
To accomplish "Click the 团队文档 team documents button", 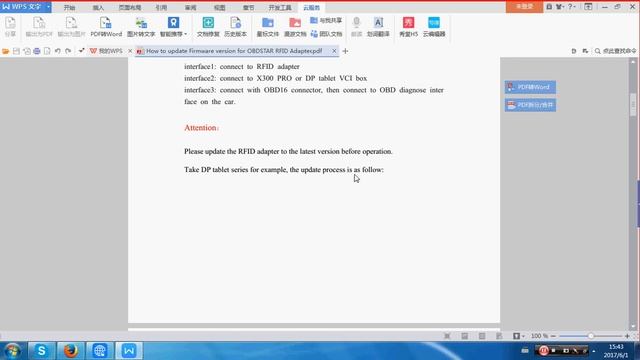I will point(326,34).
